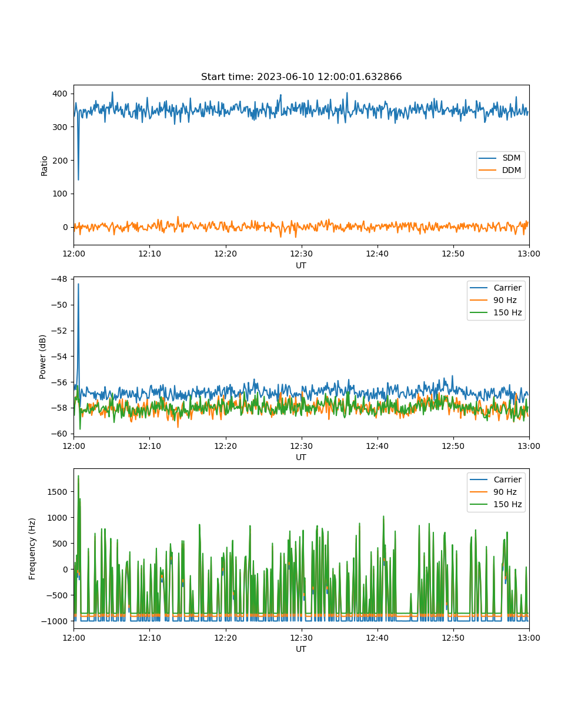Image resolution: width=588 pixels, height=706 pixels.
Task: Click the 12:00 tick under the Frequency plot
Action: (73, 637)
